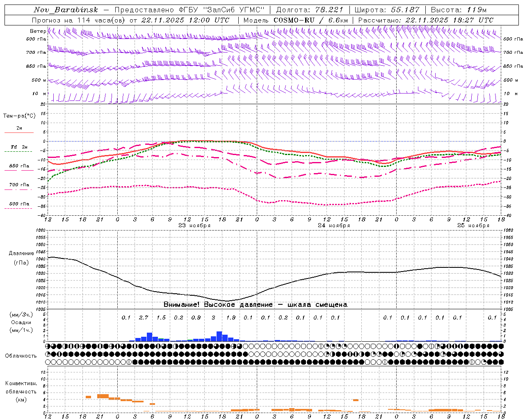Viewport: 525px width, 420px height.
Task: Click the (мм/3ч.) precipitation unit label
Action: [x=21, y=315]
